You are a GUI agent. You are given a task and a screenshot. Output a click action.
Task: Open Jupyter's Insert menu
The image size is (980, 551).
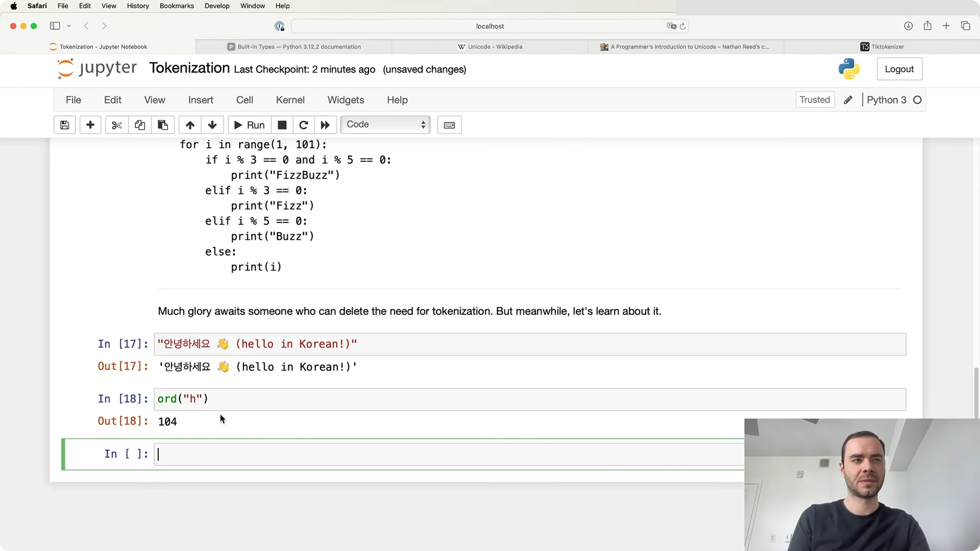[201, 99]
